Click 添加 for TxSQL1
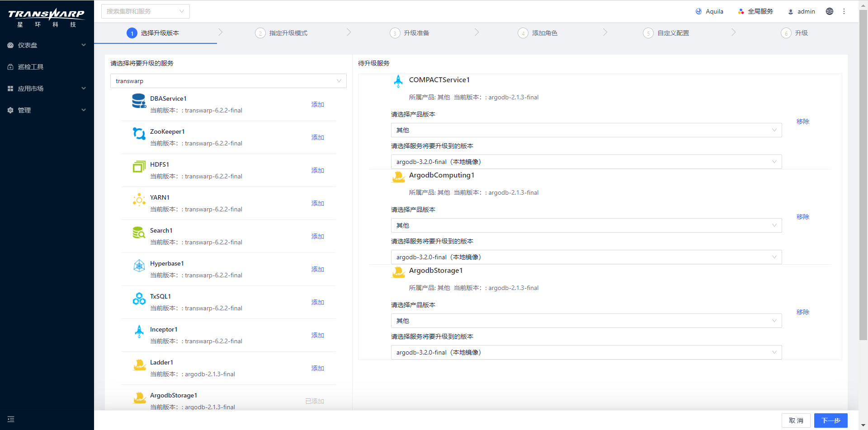 [x=318, y=302]
